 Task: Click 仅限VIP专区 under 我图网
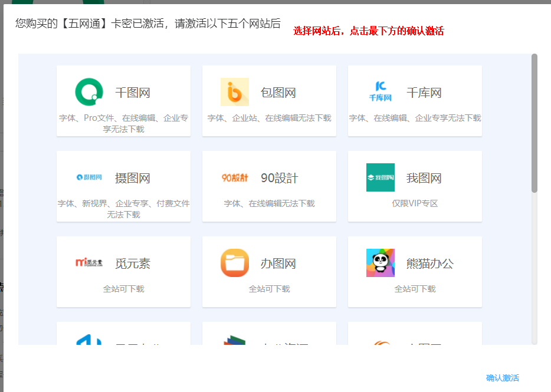click(415, 203)
